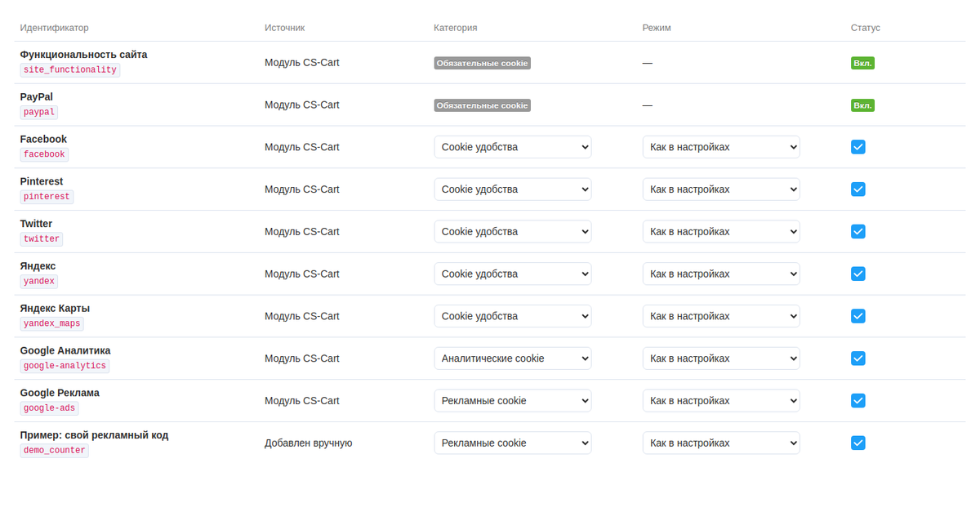Toggle the Яндекс status checkbox
The image size is (980, 521).
(x=857, y=274)
